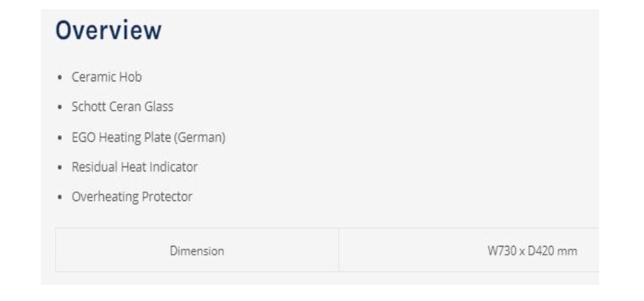Click the bullet beside Schott Ceran Glass

[x=60, y=107]
